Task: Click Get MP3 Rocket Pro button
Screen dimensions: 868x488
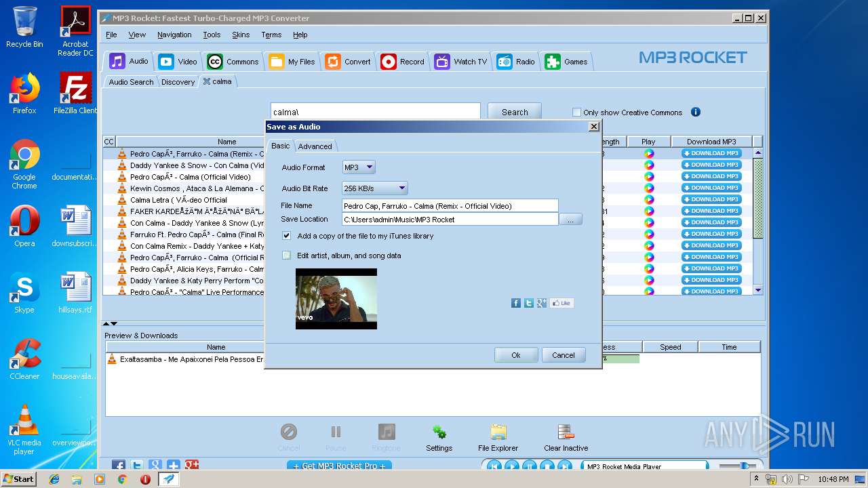Action: (x=339, y=466)
